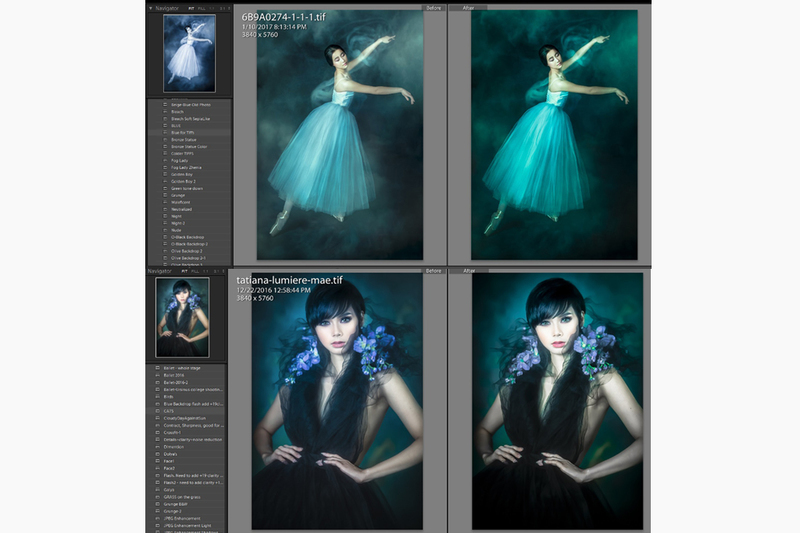The width and height of the screenshot is (800, 533).
Task: Click the portrait After preview image
Action: [x=557, y=401]
